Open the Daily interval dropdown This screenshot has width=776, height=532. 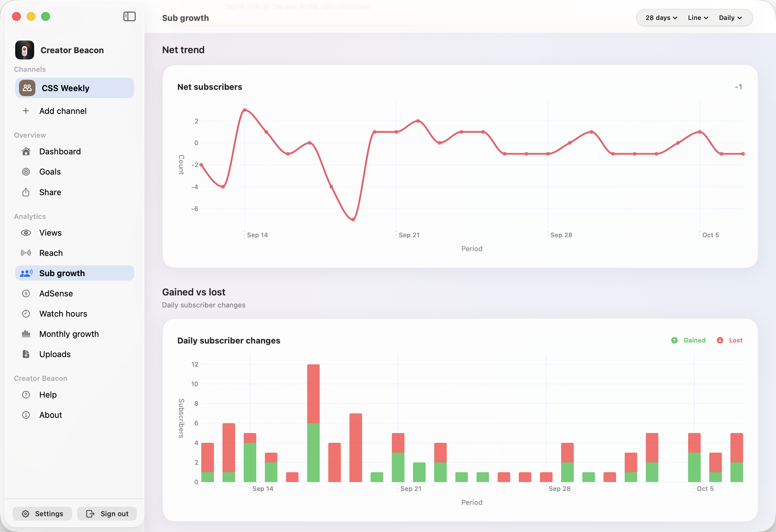pos(730,18)
